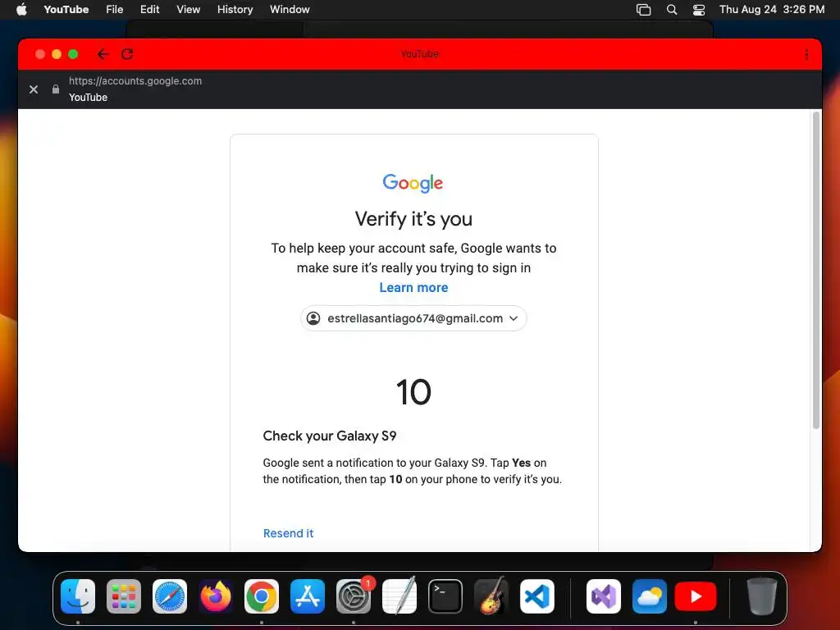Open the YouTube app menu in the menu bar
Viewport: 840px width, 630px height.
pos(66,9)
